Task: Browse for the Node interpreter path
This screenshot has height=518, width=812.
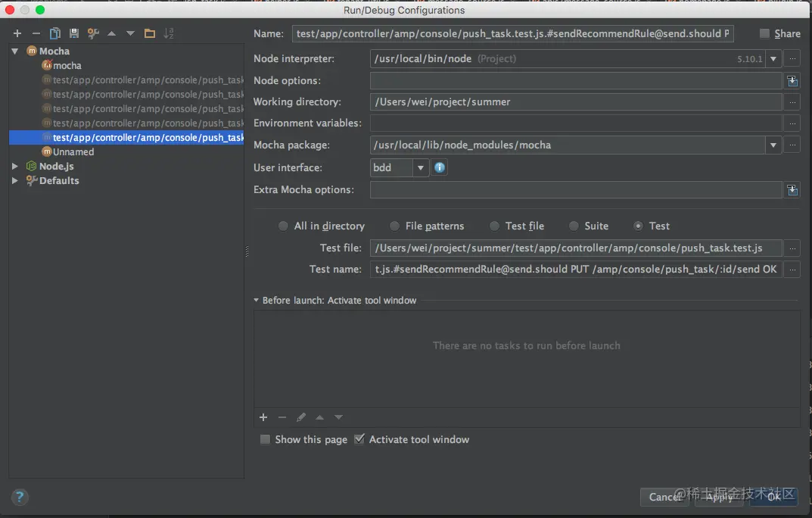Action: tap(792, 58)
